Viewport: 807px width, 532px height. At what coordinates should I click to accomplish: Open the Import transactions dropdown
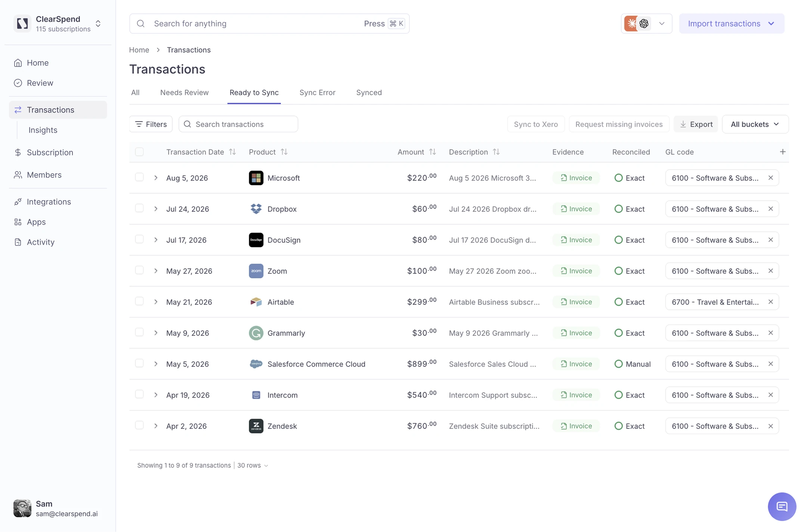(x=732, y=24)
